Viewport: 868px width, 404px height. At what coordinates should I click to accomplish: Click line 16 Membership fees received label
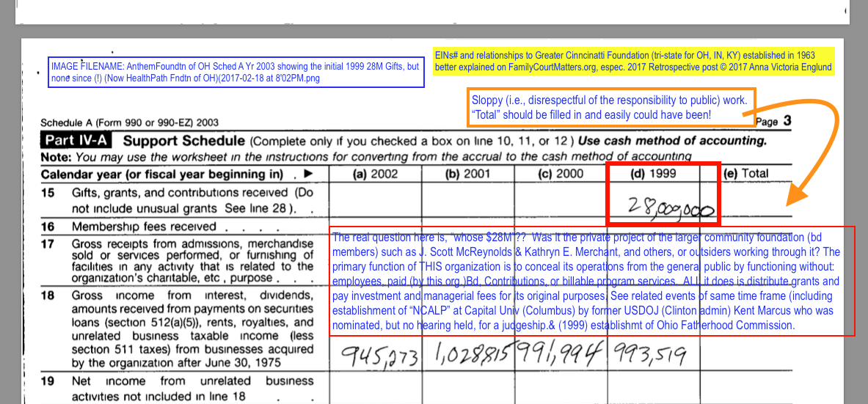144,227
